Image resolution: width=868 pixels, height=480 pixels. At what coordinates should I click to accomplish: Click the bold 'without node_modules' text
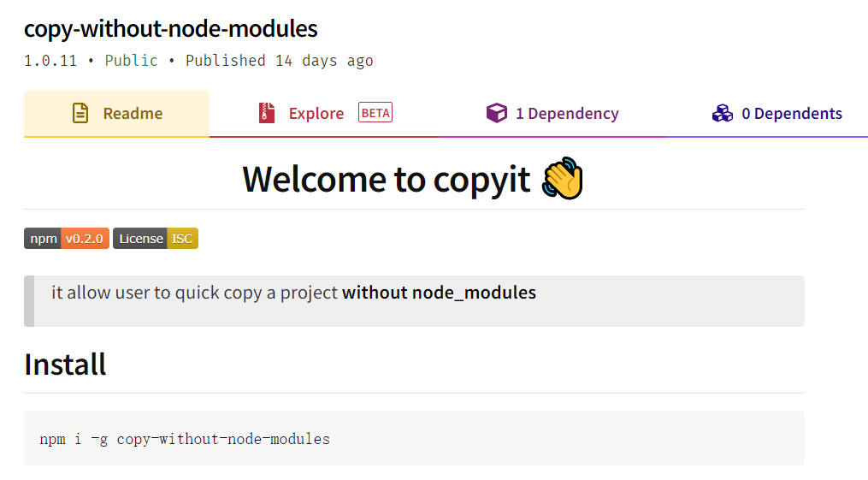pos(439,293)
